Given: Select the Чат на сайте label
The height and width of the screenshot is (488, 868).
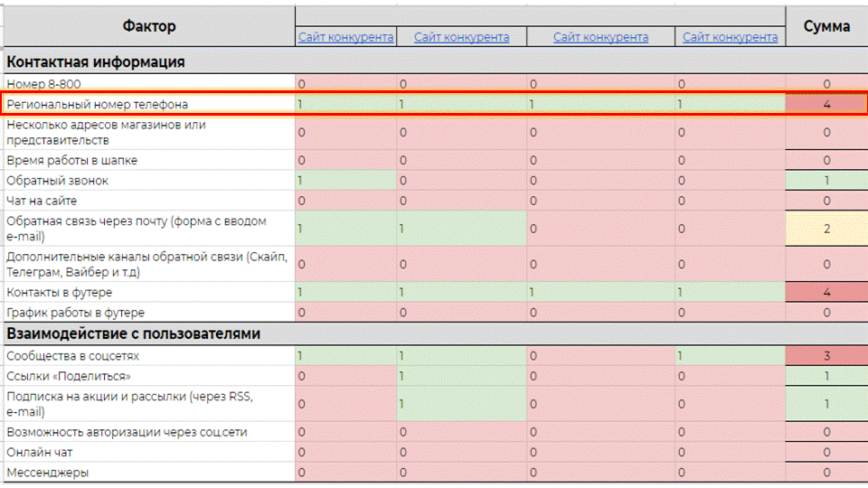Looking at the screenshot, I should point(42,201).
